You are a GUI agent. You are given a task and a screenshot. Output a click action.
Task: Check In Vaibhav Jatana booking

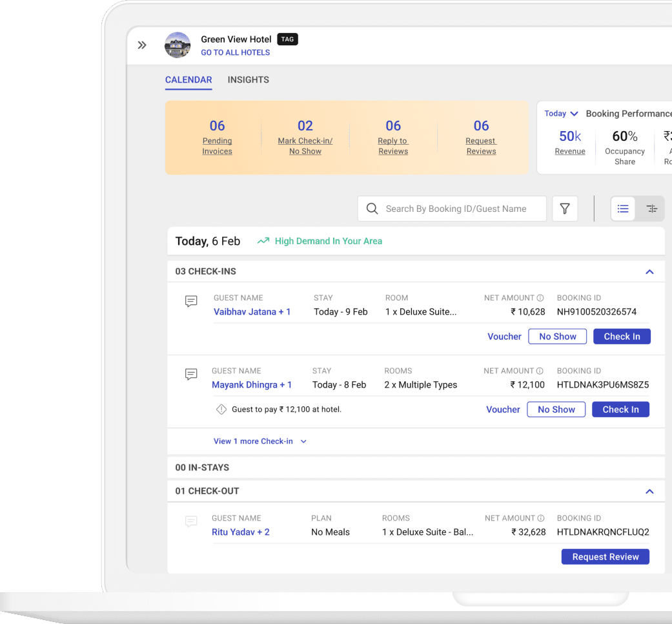(x=622, y=337)
